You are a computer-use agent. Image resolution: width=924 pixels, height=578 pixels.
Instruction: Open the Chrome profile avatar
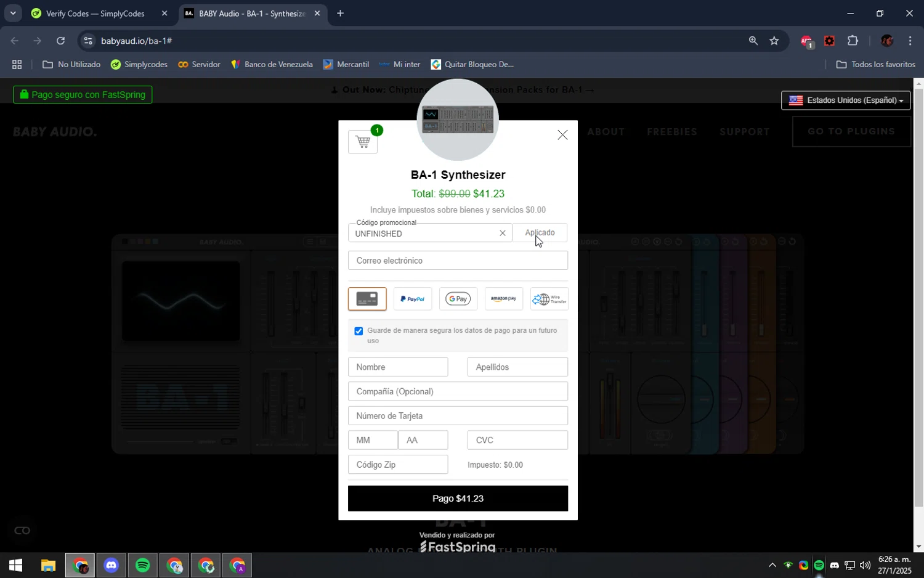coord(887,41)
